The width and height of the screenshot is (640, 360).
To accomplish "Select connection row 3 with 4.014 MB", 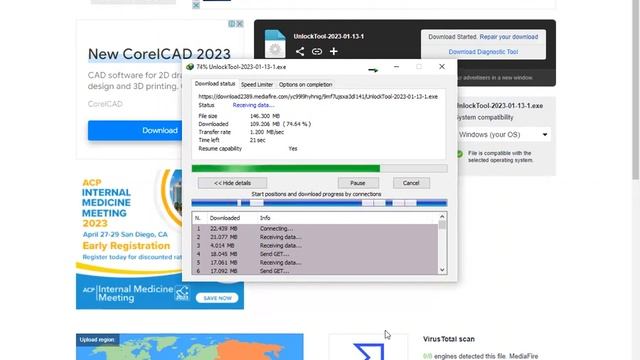I will click(x=315, y=246).
